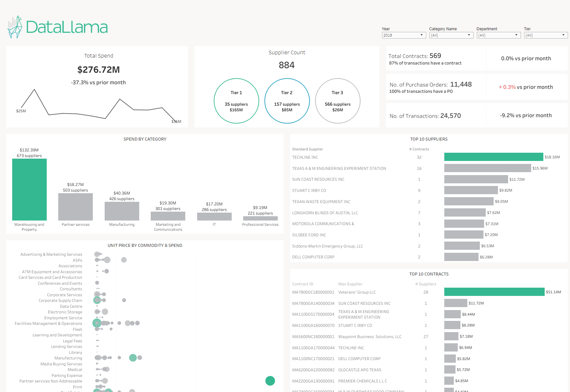The height and width of the screenshot is (392, 570).
Task: Click the TECHLINE INC $18.16M bar
Action: click(x=494, y=157)
